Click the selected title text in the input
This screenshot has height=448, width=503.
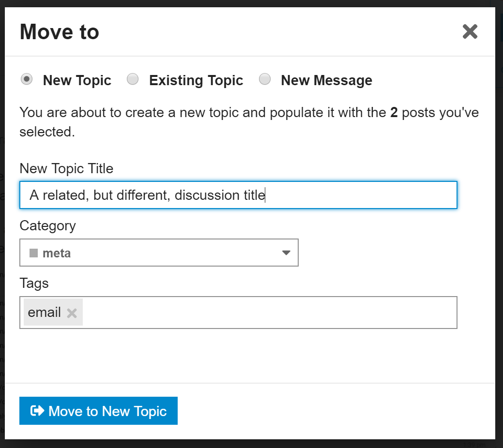point(145,195)
